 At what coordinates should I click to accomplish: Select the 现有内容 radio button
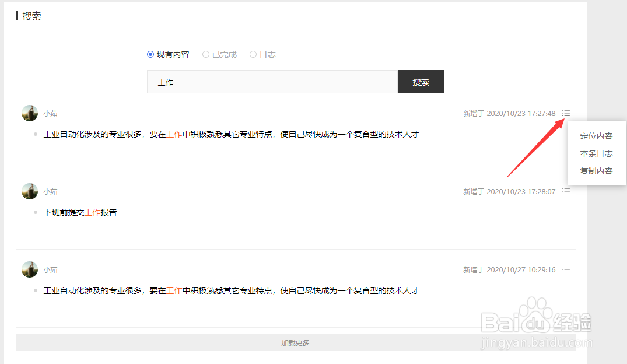[x=150, y=54]
